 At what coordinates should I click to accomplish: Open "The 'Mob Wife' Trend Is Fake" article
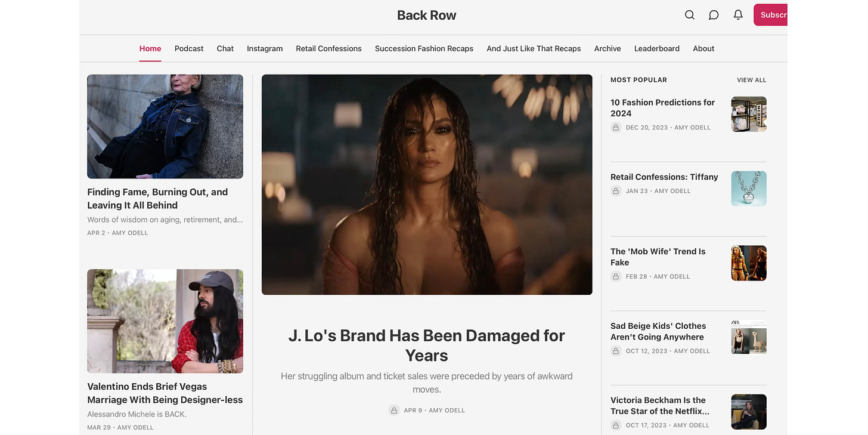(x=658, y=257)
